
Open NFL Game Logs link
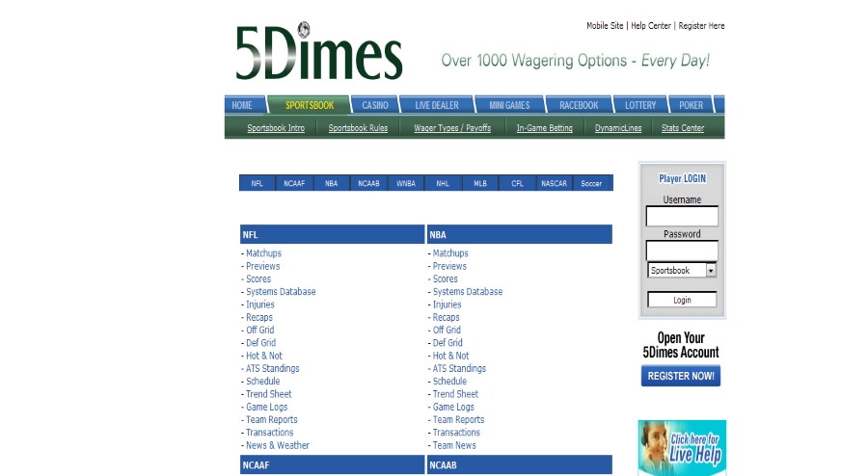point(267,407)
